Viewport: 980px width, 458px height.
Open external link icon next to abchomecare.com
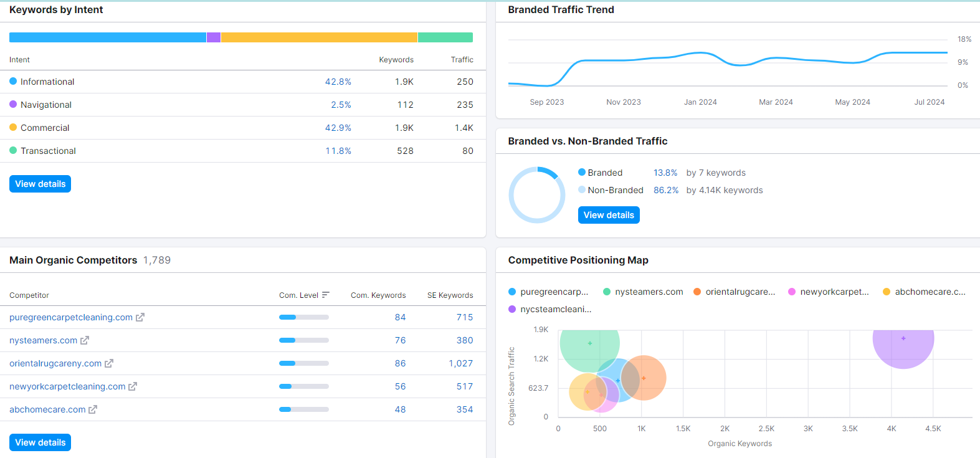[93, 409]
